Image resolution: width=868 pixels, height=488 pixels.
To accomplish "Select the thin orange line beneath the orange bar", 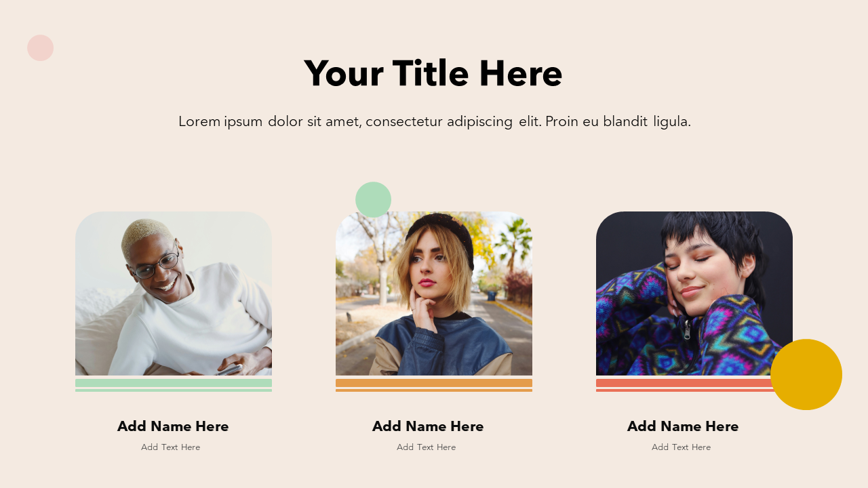I will tap(434, 390).
